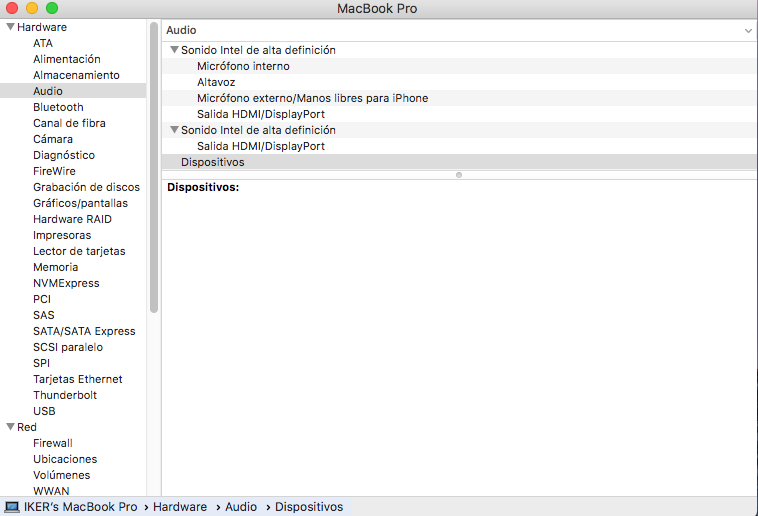Click IKER's MacBook Pro in path bar

80,507
